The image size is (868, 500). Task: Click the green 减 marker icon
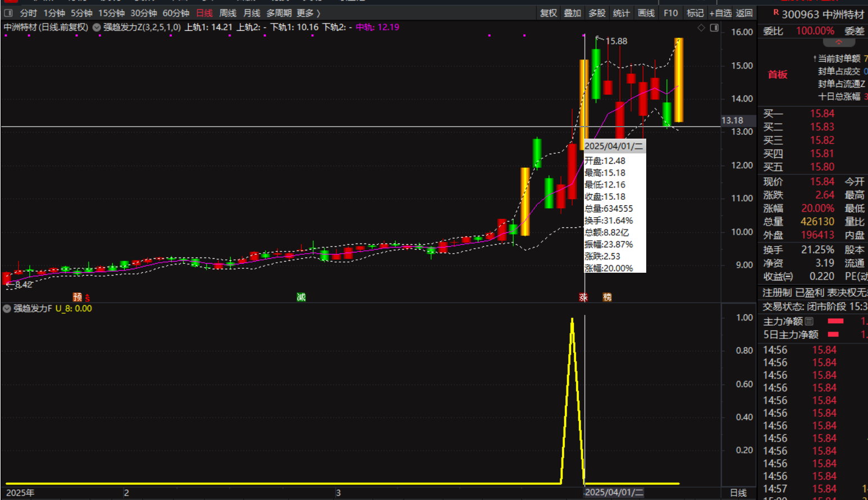(x=301, y=297)
